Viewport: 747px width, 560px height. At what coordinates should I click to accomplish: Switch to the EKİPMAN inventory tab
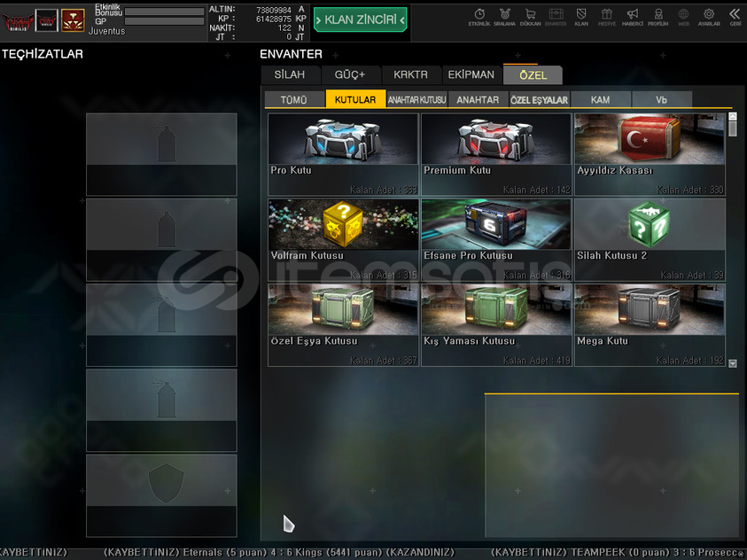pos(471,75)
